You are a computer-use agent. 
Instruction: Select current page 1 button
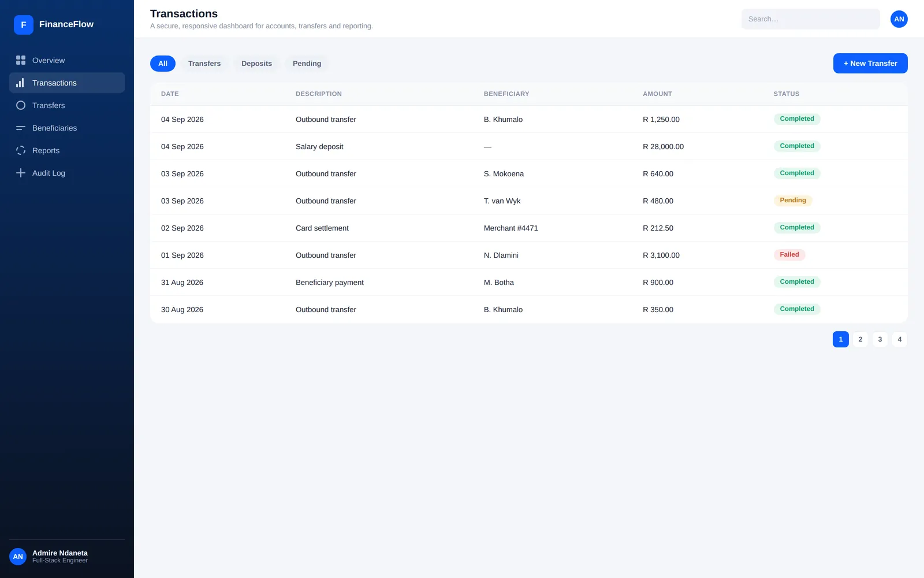tap(841, 339)
